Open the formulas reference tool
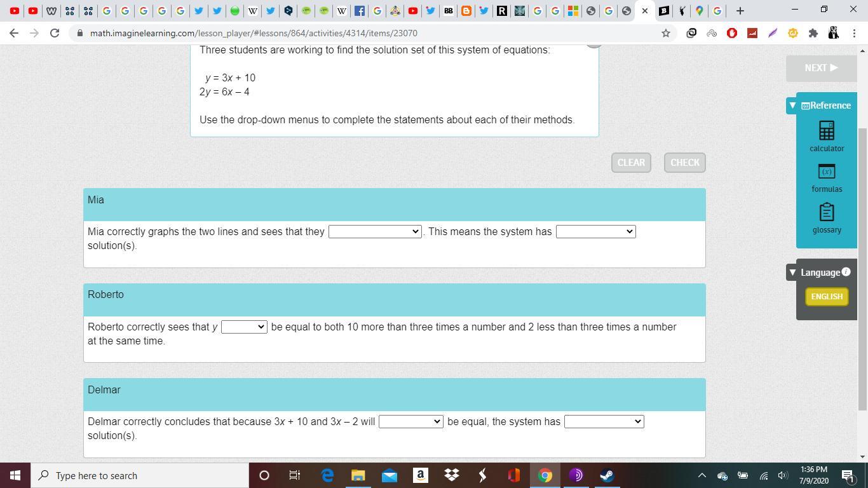Viewport: 868px width, 488px height. (827, 177)
